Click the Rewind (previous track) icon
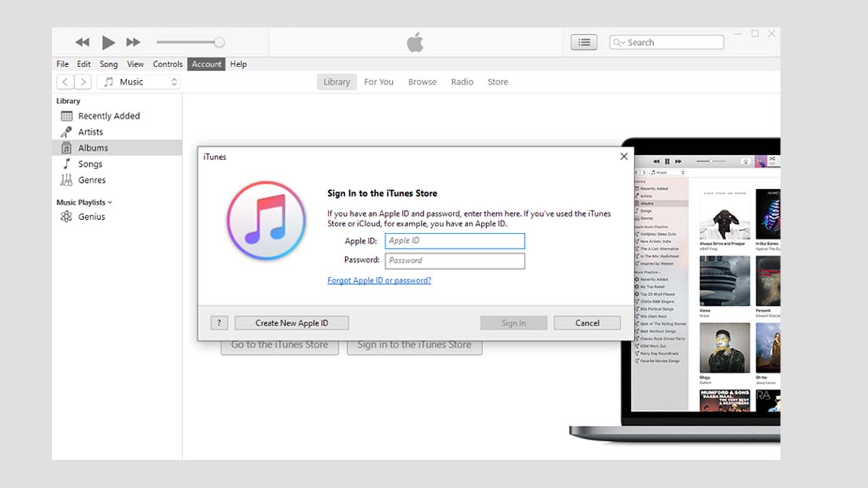 click(x=82, y=43)
